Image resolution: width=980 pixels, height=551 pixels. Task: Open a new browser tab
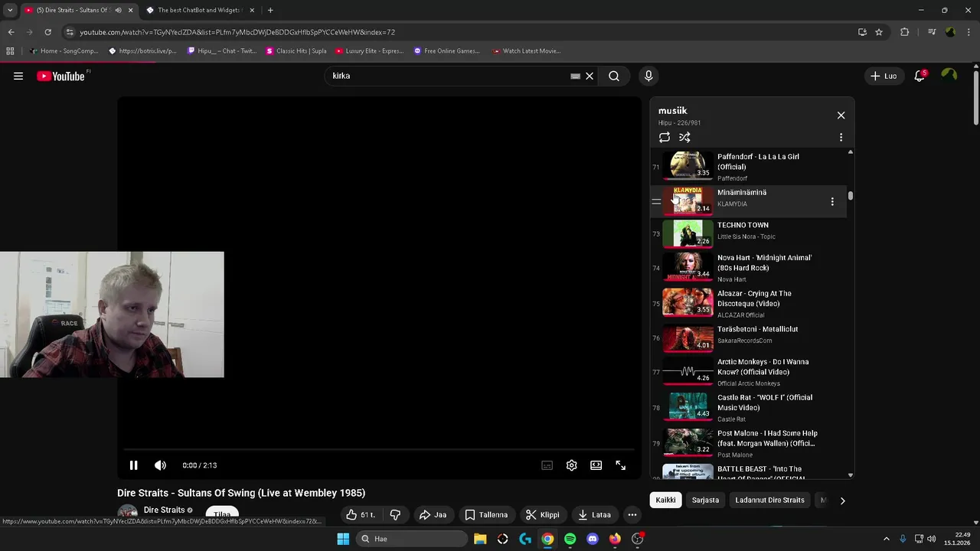pyautogui.click(x=270, y=10)
